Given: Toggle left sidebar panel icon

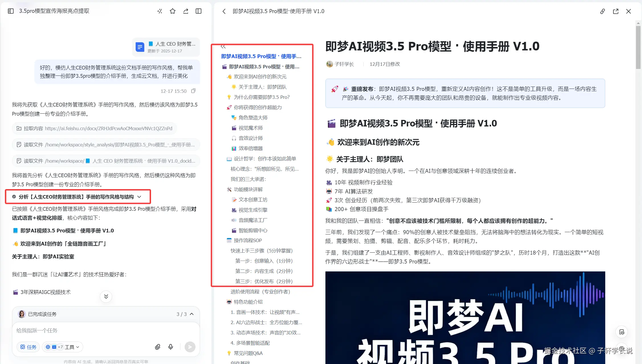Looking at the screenshot, I should [11, 11].
